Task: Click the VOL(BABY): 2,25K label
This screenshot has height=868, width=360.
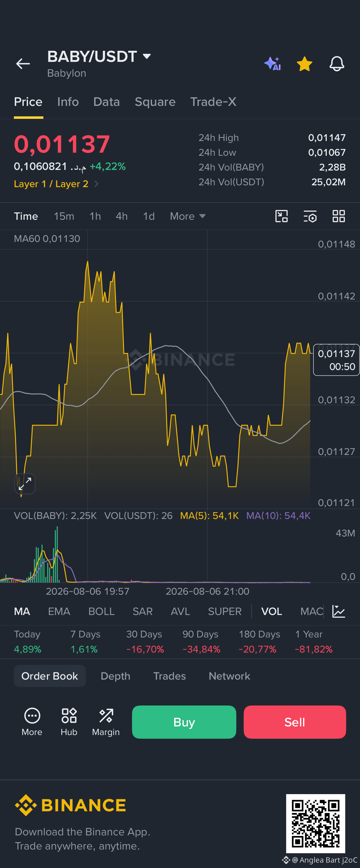Action: (55, 516)
